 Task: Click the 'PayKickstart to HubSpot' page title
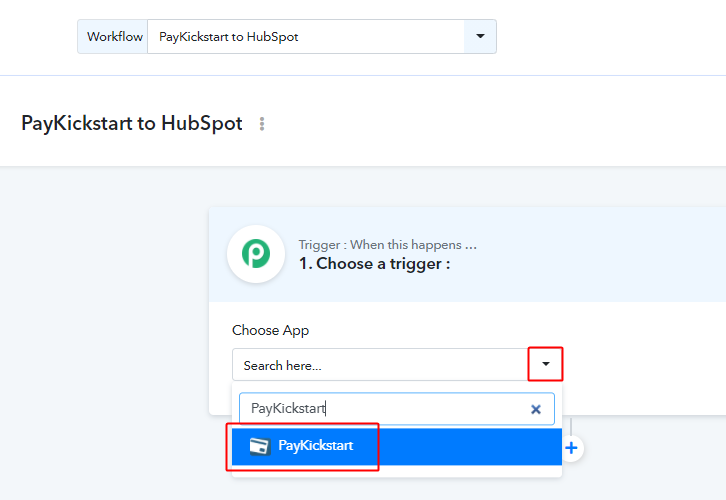coord(132,124)
